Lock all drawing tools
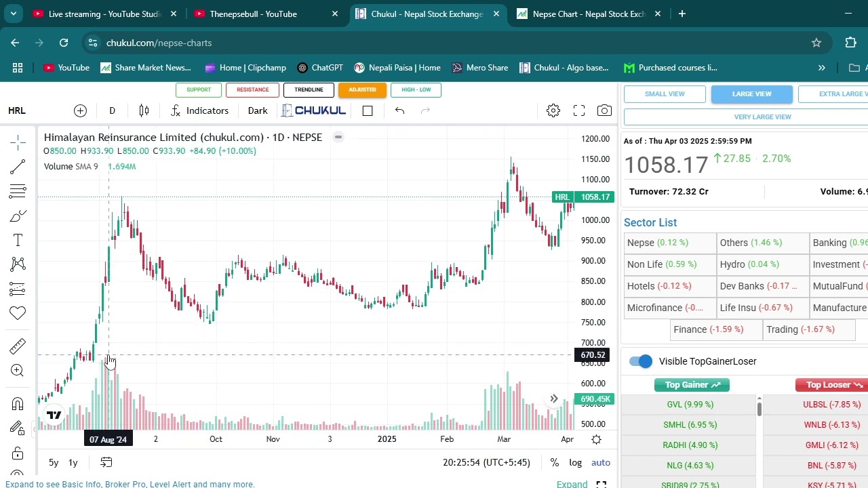This screenshot has width=868, height=488. pos(18,453)
